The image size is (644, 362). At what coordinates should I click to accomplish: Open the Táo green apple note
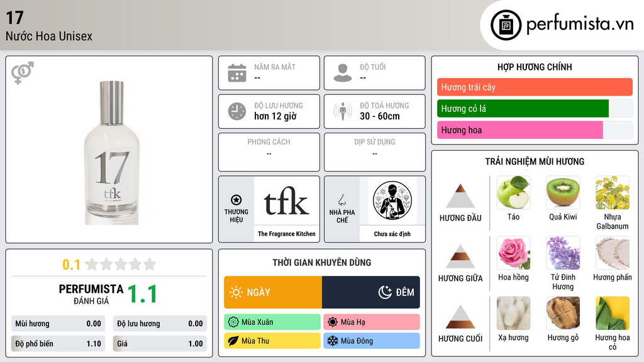click(513, 192)
